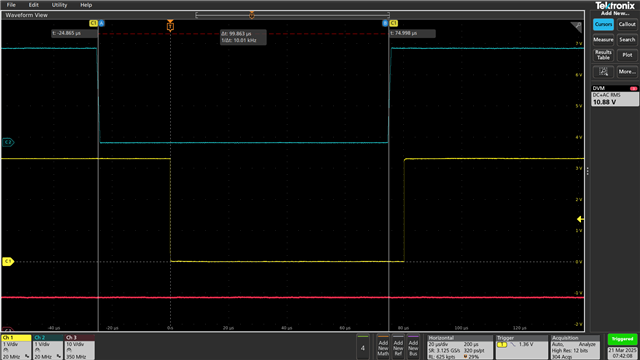Click the horizontal position 29% indicator
The image size is (640, 360).
point(471,357)
